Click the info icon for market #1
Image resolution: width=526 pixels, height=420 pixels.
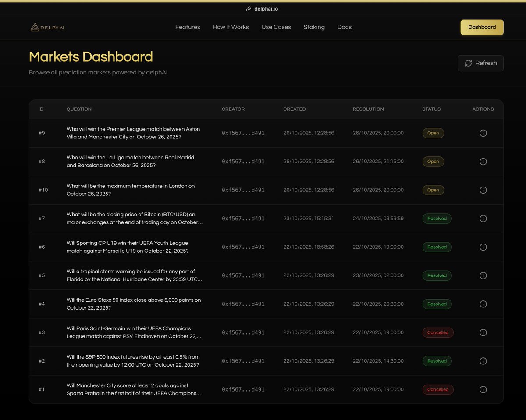click(x=483, y=389)
